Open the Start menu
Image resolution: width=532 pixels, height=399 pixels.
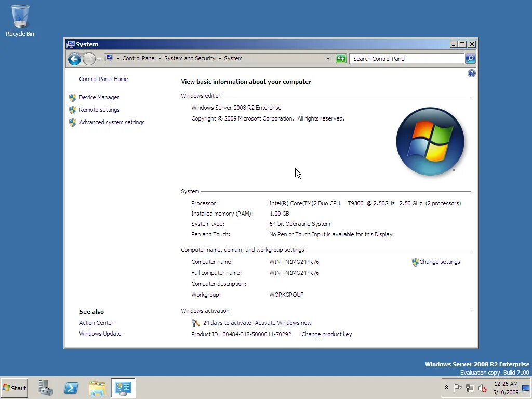click(14, 388)
